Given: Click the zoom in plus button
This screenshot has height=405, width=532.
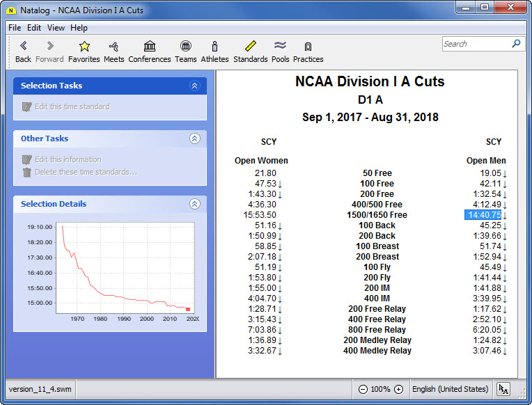Looking at the screenshot, I should (398, 390).
